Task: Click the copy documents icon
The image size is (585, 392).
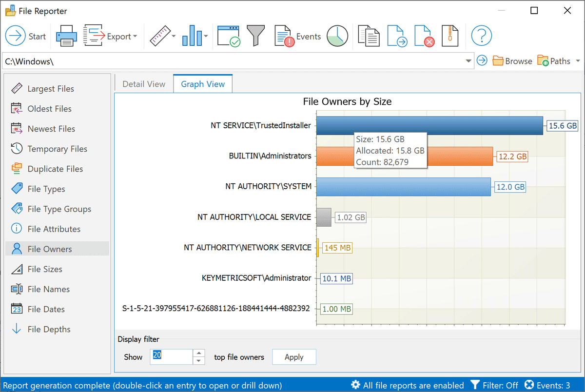Action: [369, 36]
